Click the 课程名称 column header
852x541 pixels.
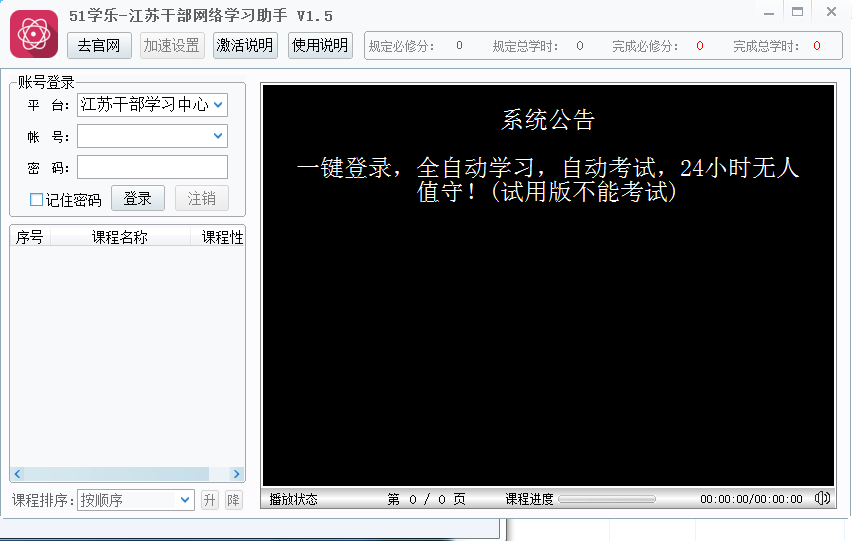(x=120, y=237)
